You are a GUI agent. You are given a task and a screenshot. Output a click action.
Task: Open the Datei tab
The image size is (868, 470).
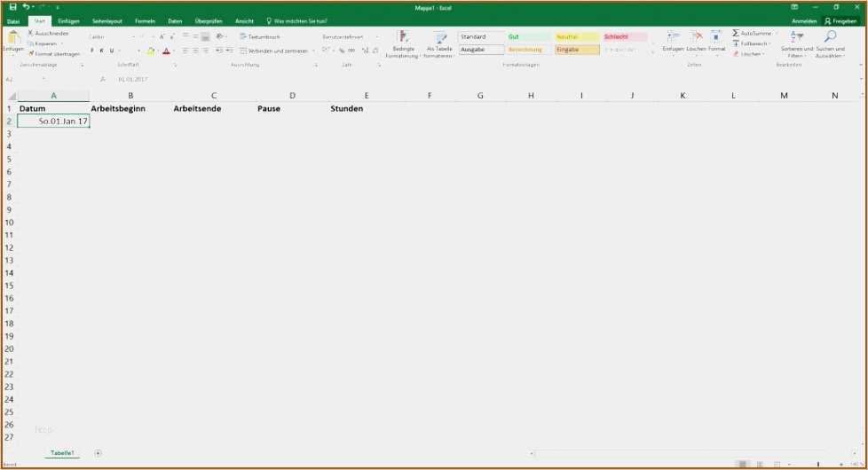pos(13,21)
